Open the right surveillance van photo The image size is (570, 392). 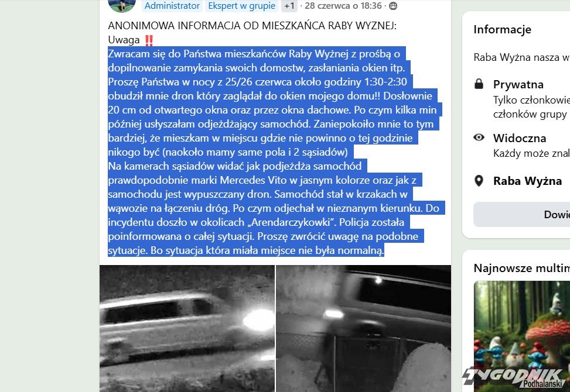[x=364, y=328]
